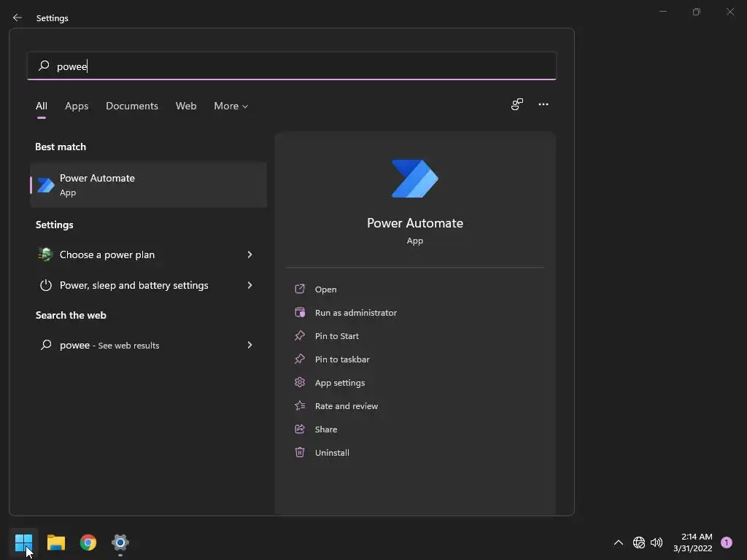
Task: Click the pin icon beside Pin to Start
Action: [300, 335]
